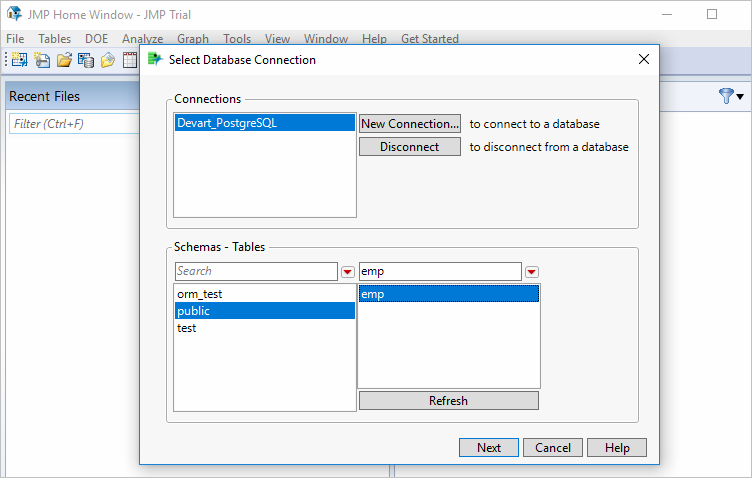Click Next to proceed
Image resolution: width=752 pixels, height=478 pixels.
pos(489,448)
